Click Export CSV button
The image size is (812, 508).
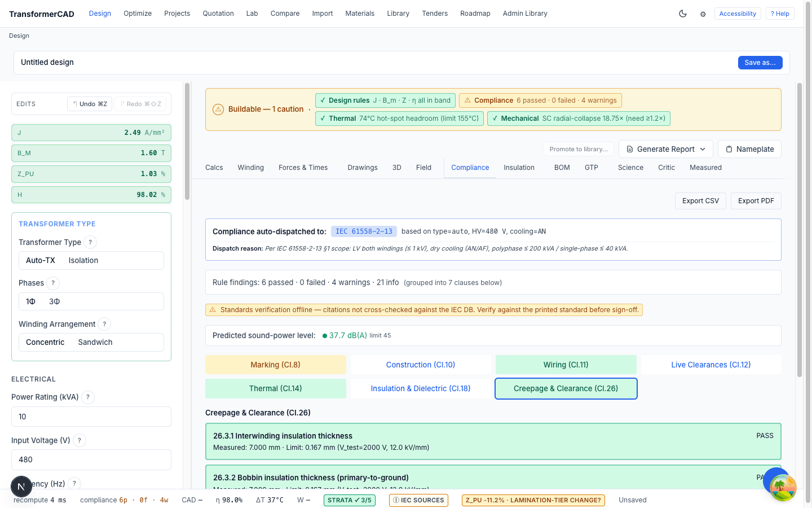[701, 201]
